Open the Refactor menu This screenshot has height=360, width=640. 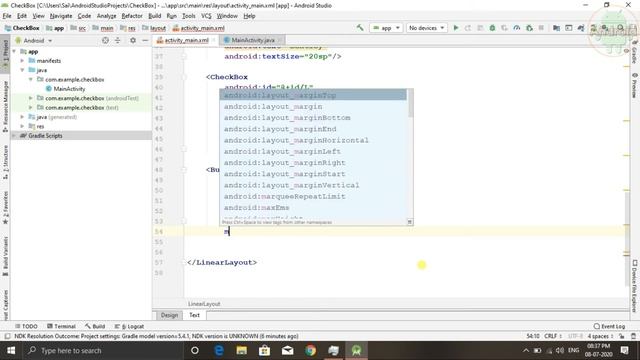click(132, 16)
